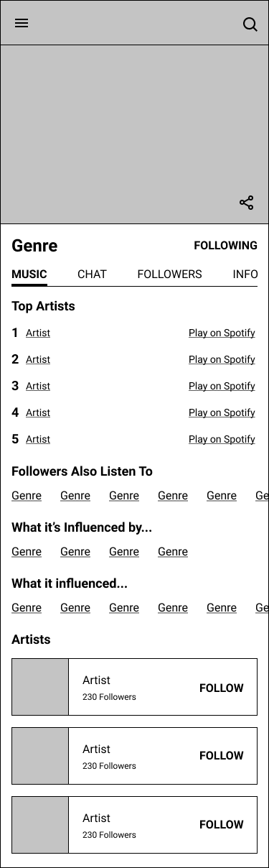This screenshot has height=868, width=269.
Task: Follow the first artist card
Action: [222, 688]
